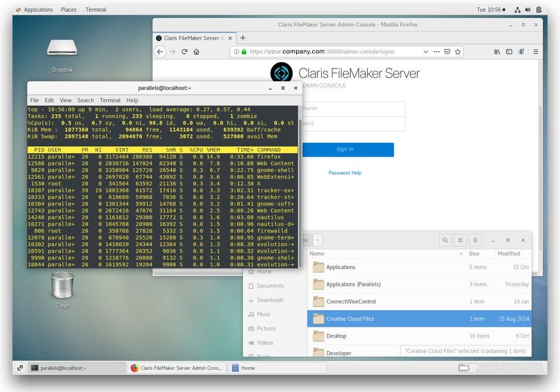Open Firefox account icon
This screenshot has width=560, height=392.
coord(521,52)
